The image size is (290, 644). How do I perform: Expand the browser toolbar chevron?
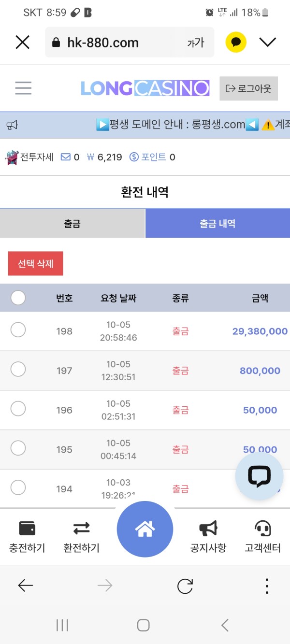(267, 42)
